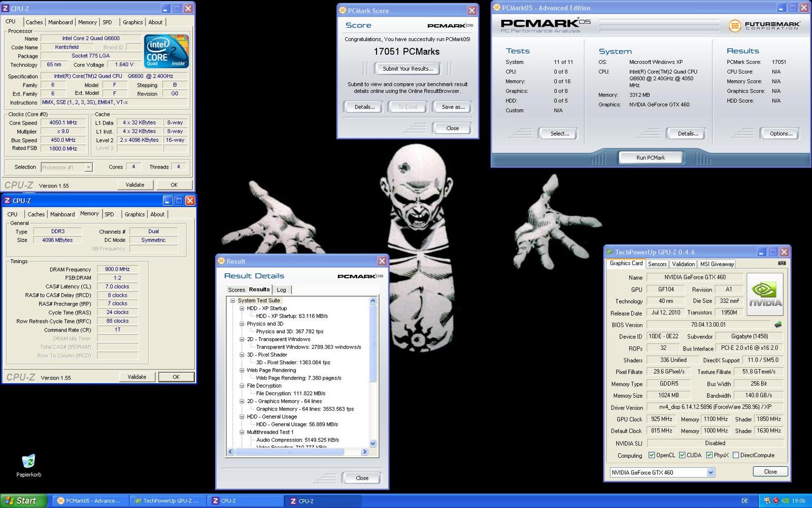Screen dimensions: 812x508
Task: Collapse the 2D - Transparent Windows node
Action: [x=242, y=339]
